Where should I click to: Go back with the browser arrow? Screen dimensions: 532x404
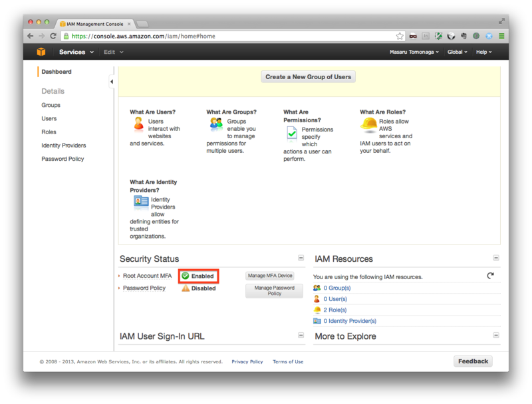point(31,36)
